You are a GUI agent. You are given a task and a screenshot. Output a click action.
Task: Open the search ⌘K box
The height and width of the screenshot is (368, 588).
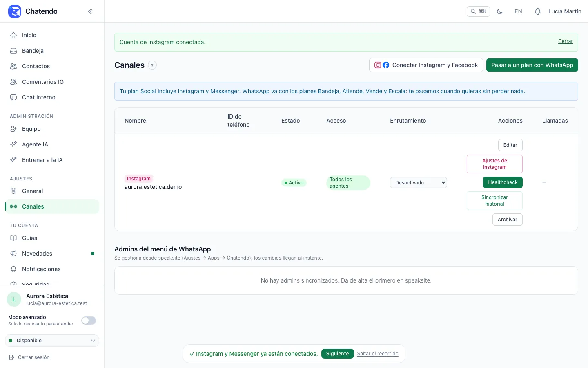coord(478,11)
